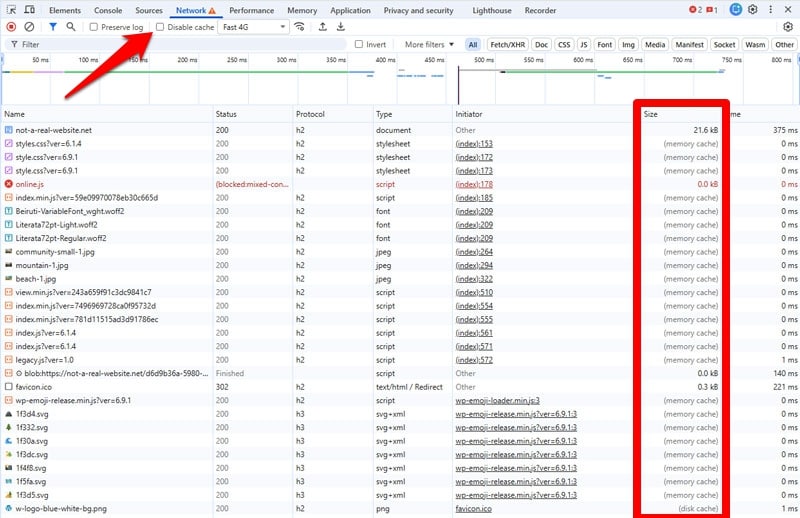
Task: Click the svg thumbnail of 1f332.svg
Action: [9, 428]
